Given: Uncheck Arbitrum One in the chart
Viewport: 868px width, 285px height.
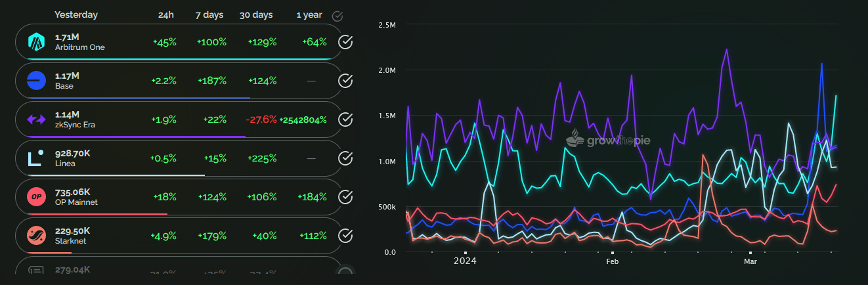Looking at the screenshot, I should point(345,43).
